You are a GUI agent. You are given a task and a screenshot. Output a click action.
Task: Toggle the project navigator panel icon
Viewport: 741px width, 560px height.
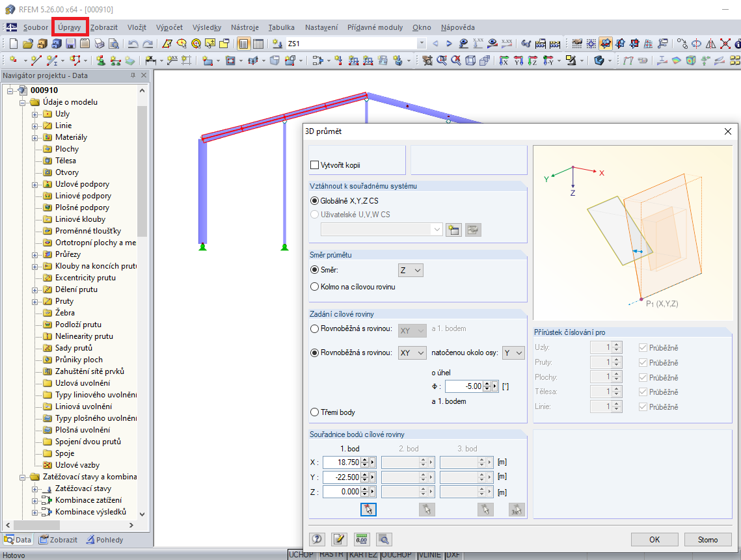[x=243, y=44]
